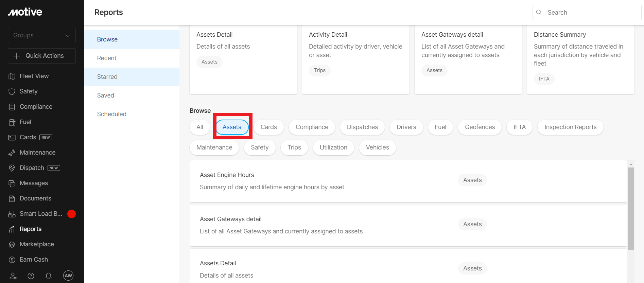The image size is (644, 283).
Task: Toggle the Assets filter chip
Action: (x=232, y=127)
